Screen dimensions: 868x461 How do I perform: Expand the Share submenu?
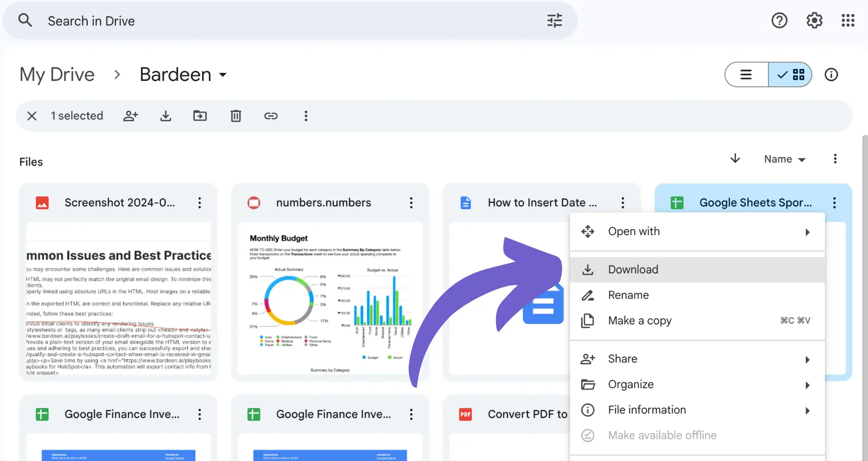pyautogui.click(x=697, y=359)
